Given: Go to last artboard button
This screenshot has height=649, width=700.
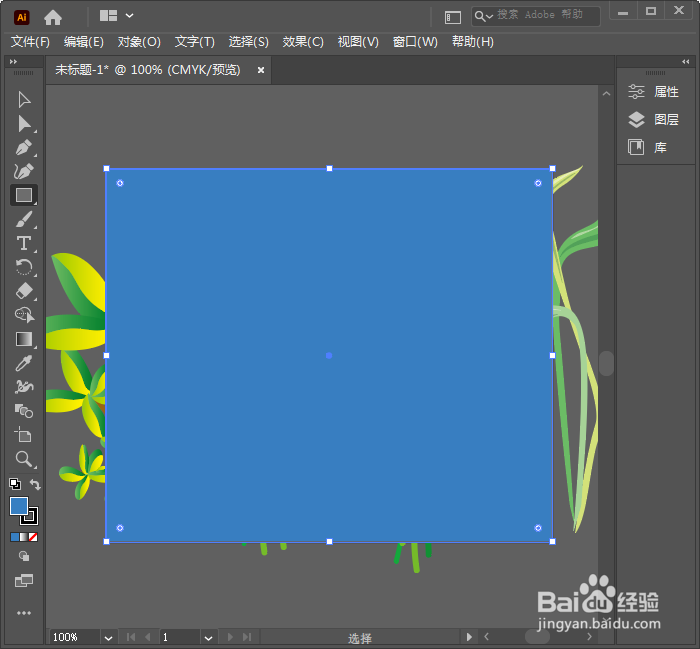Looking at the screenshot, I should (x=247, y=637).
